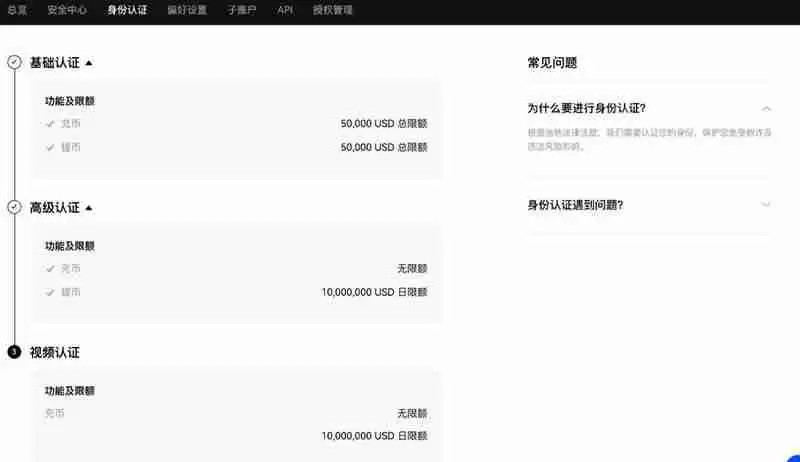Click 功能及限额 title in 高级认证 card
800x462 pixels.
pos(70,246)
